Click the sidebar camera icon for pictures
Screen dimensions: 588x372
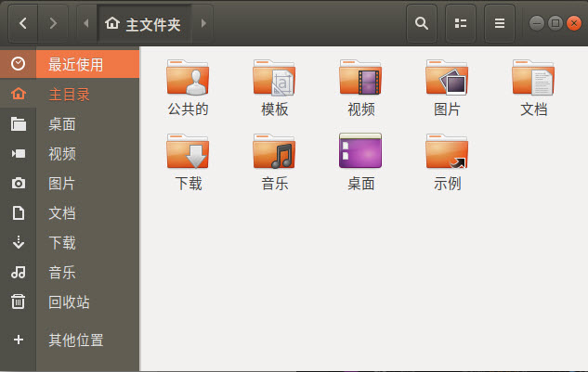[19, 183]
